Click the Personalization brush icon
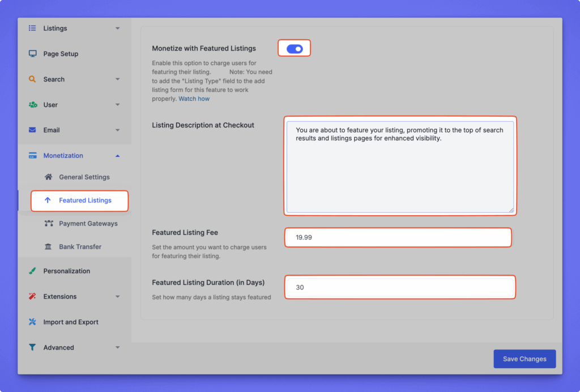This screenshot has height=392, width=580. click(x=32, y=271)
